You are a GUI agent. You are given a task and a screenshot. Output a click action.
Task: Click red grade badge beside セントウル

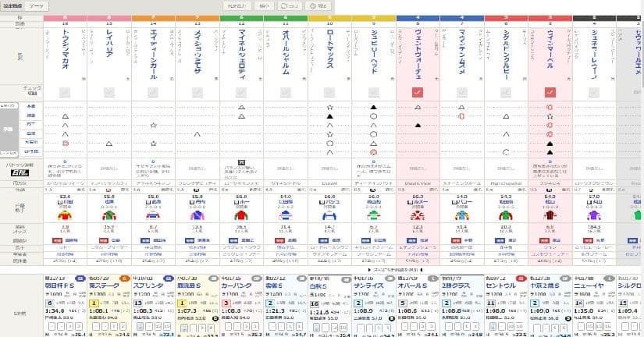(x=521, y=278)
